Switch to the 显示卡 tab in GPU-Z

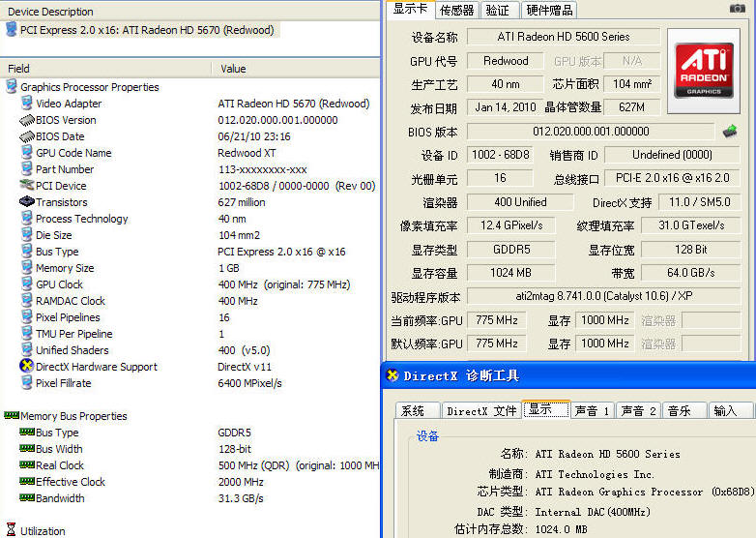[x=410, y=9]
